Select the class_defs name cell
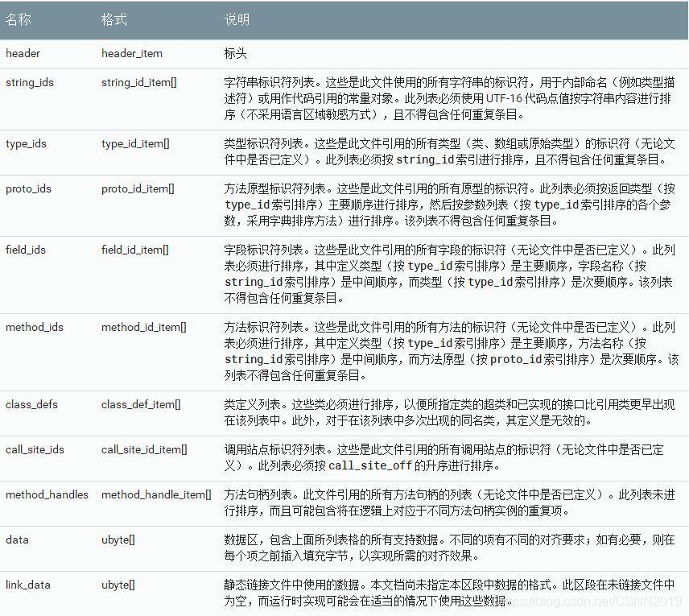The height and width of the screenshot is (616, 689). [31, 404]
